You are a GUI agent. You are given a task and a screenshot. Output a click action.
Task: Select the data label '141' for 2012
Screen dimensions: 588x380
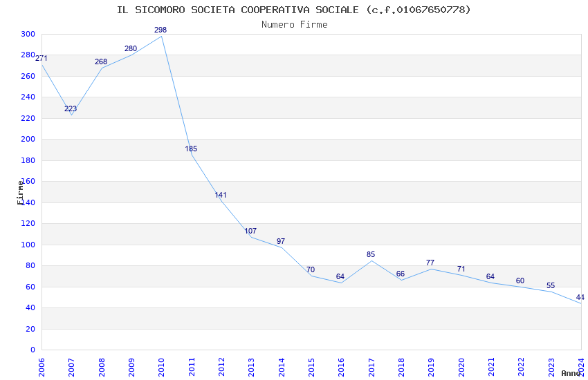point(221,195)
